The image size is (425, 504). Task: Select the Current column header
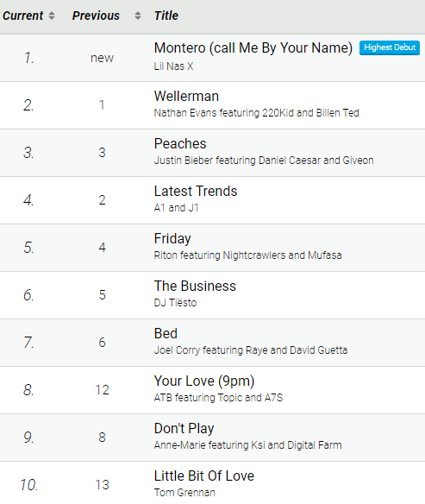22,16
